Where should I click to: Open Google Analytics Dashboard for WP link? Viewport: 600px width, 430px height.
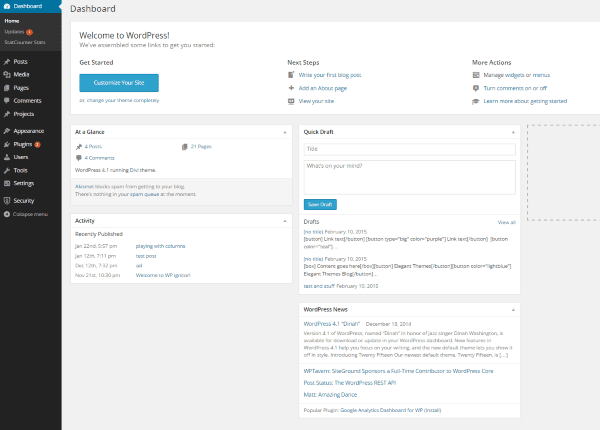pyautogui.click(x=382, y=410)
